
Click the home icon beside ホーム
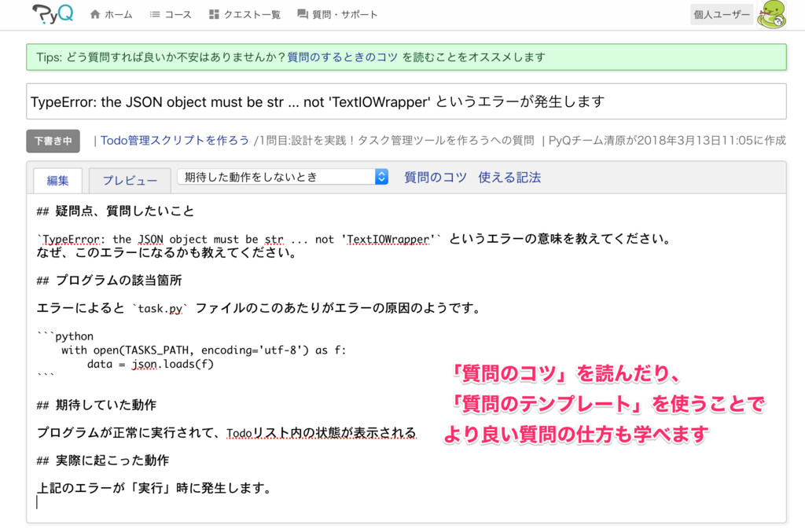coord(95,14)
